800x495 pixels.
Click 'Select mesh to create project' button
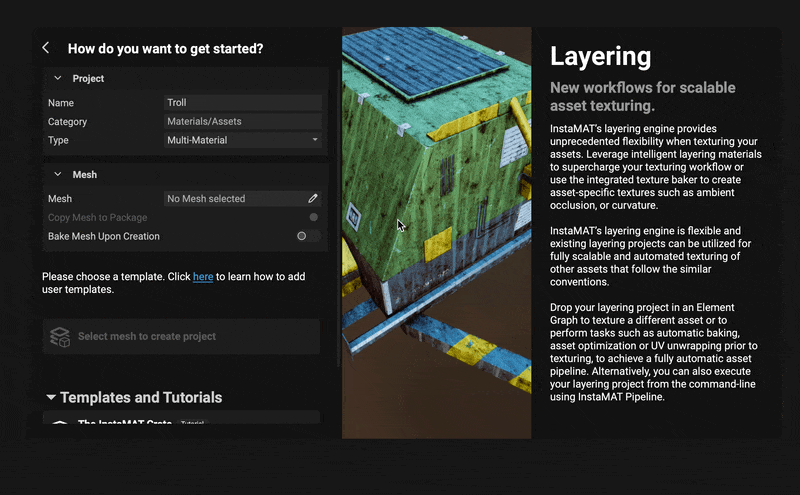(182, 336)
